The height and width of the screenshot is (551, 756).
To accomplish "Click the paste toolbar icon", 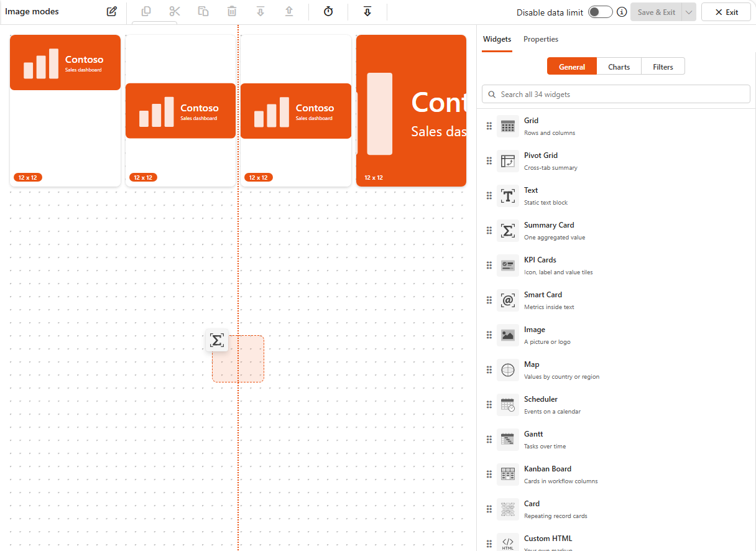I will pyautogui.click(x=203, y=11).
